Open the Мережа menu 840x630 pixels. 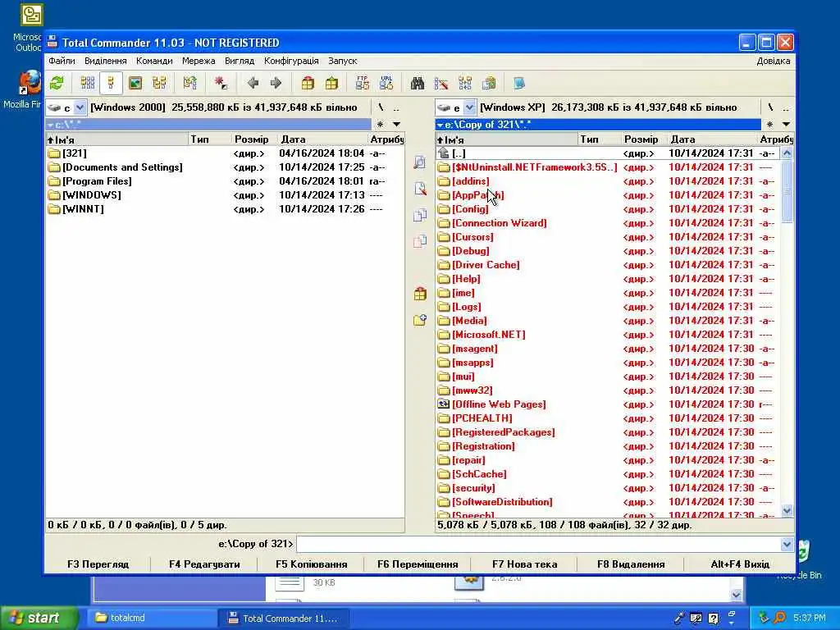pyautogui.click(x=199, y=61)
